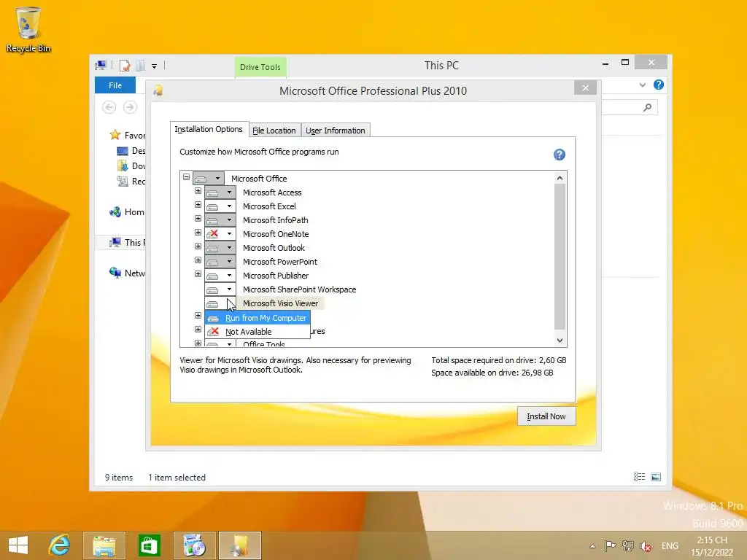Launch Internet Explorer from the taskbar
The width and height of the screenshot is (747, 560).
point(60,545)
